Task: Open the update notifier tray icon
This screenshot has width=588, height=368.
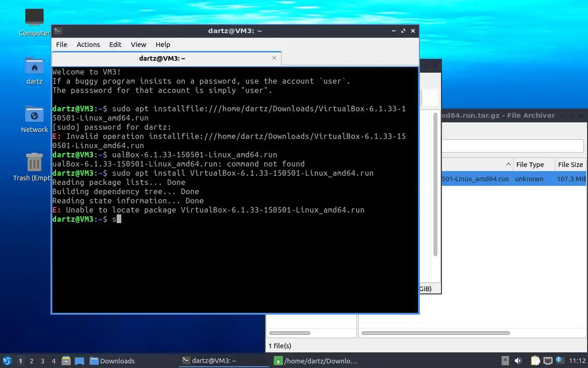Action: tap(560, 360)
